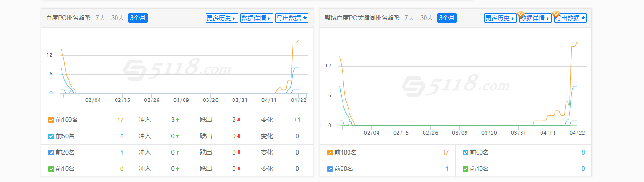
Task: Click the download icon in 百度PC排名趋势 导出数据
Action: click(x=305, y=18)
